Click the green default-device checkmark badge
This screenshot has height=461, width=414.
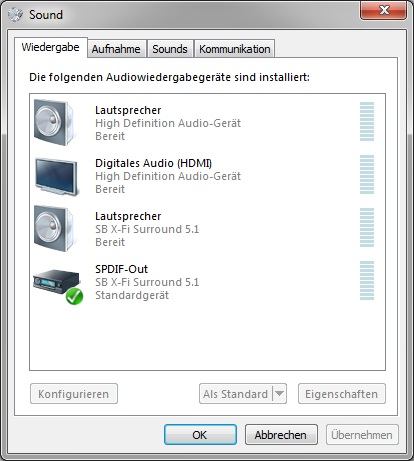point(74,296)
